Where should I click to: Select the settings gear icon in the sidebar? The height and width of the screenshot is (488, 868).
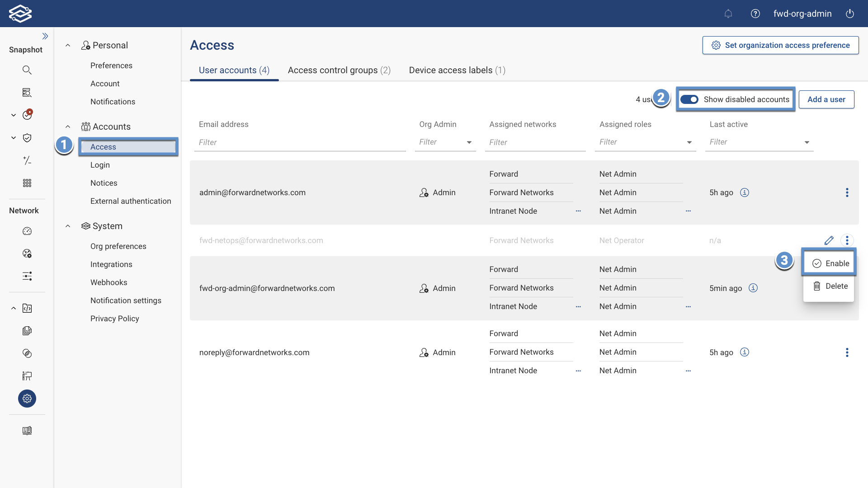(27, 399)
